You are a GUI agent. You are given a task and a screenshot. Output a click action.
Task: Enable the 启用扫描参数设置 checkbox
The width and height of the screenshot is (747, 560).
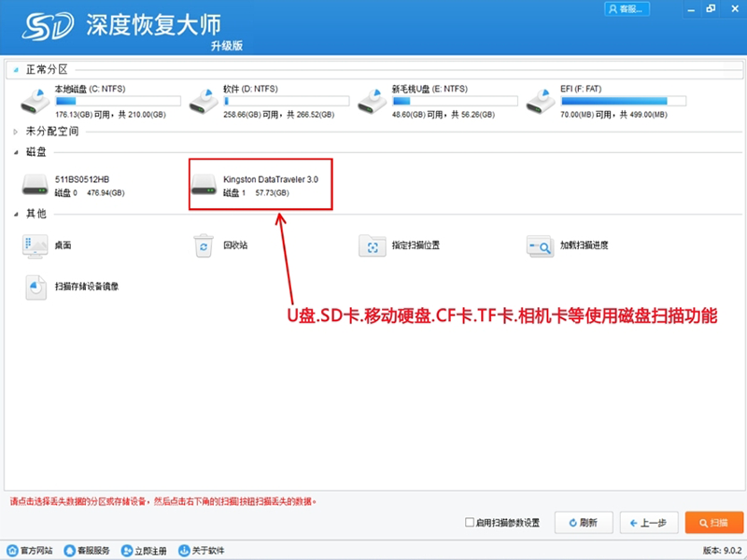[x=470, y=523]
